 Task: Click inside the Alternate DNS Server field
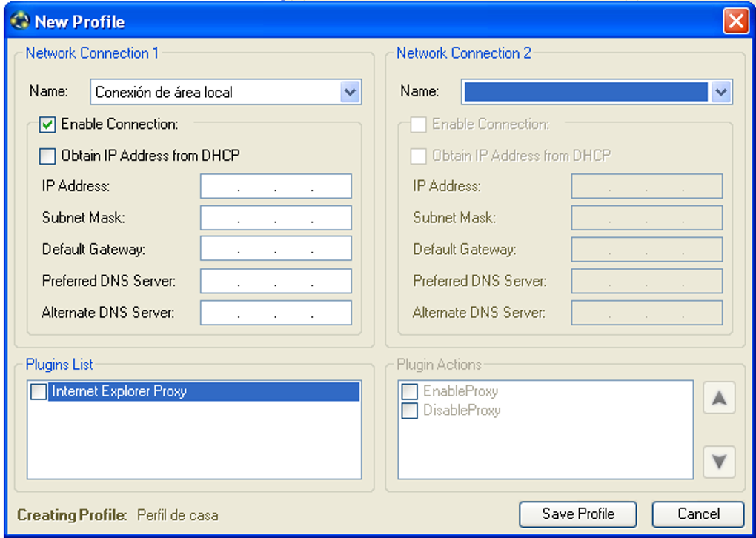(275, 312)
